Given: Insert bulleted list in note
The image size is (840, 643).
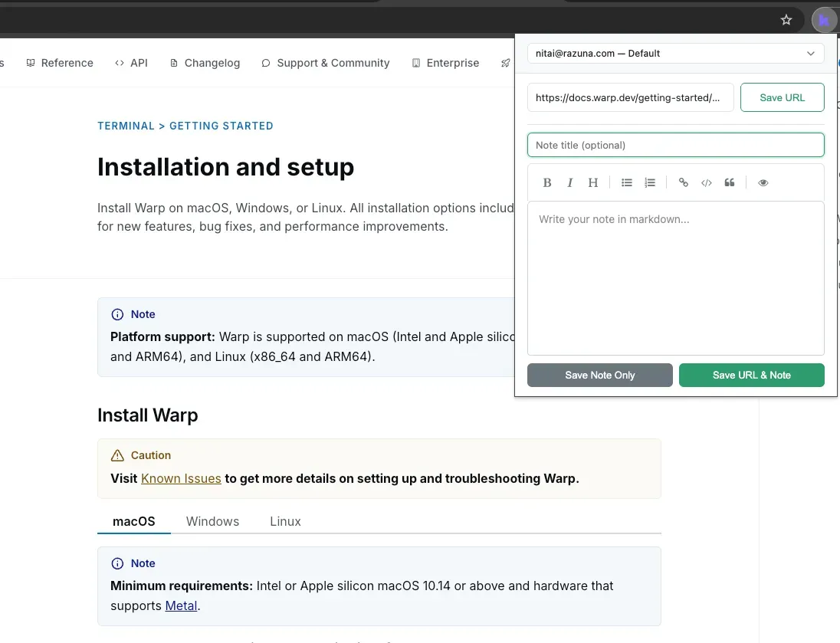Looking at the screenshot, I should 627,182.
